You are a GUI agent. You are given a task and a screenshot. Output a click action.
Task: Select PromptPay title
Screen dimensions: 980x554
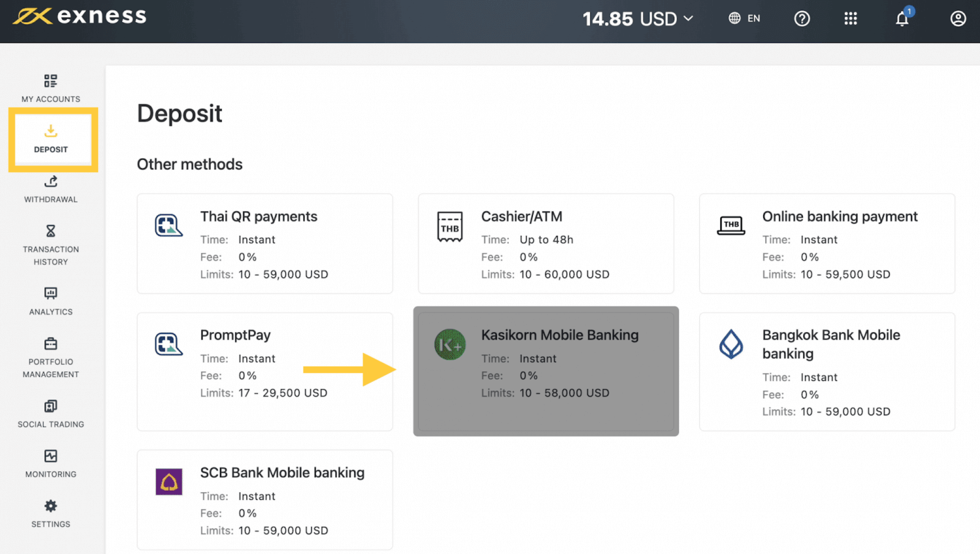click(235, 335)
